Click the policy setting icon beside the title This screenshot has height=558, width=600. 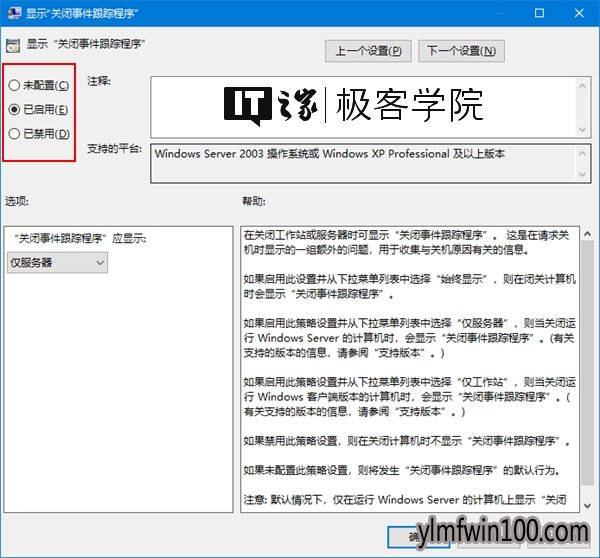pos(13,46)
